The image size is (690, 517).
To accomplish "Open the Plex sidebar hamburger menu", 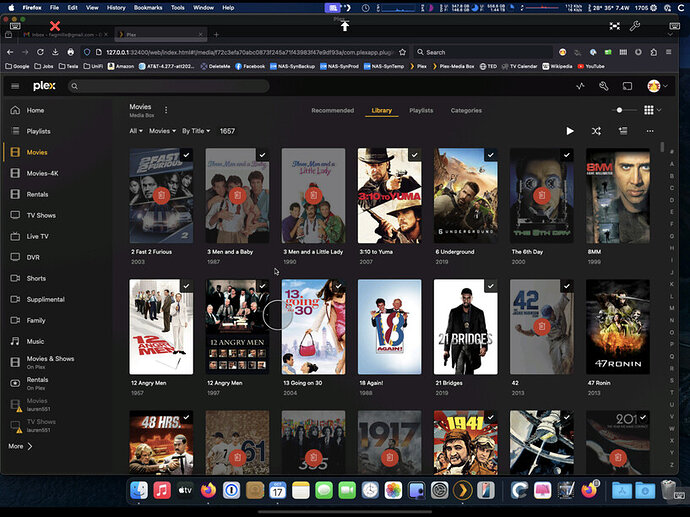I will 15,86.
